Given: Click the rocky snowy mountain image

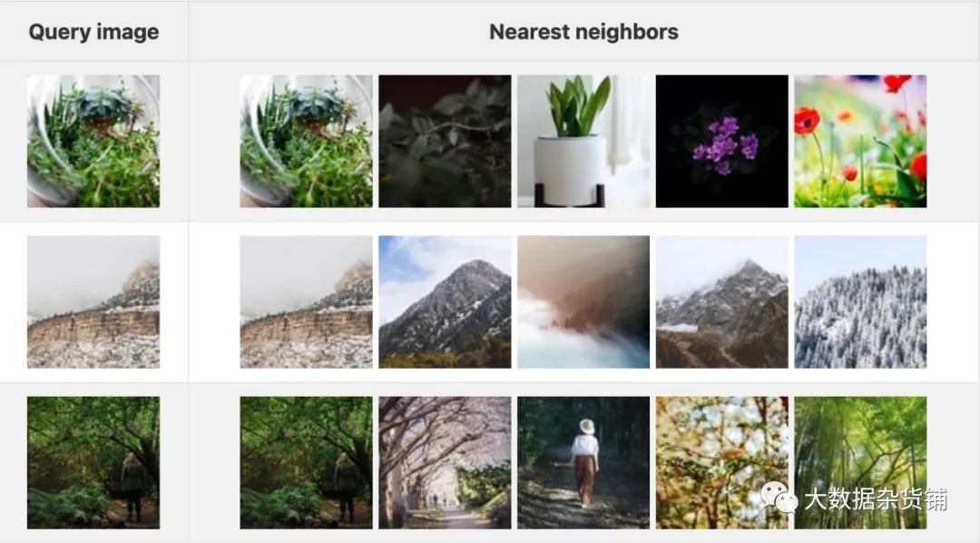Looking at the screenshot, I should point(722,301).
